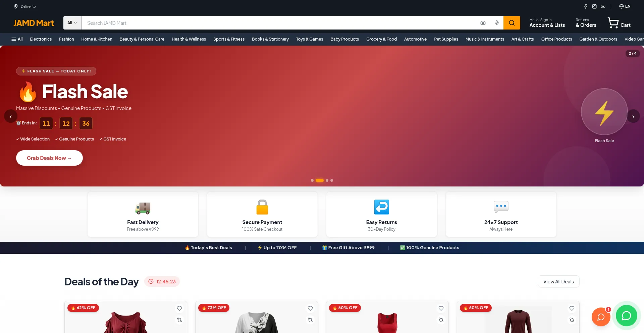Select the fourth carousel dot
This screenshot has width=644, height=333.
tap(332, 180)
